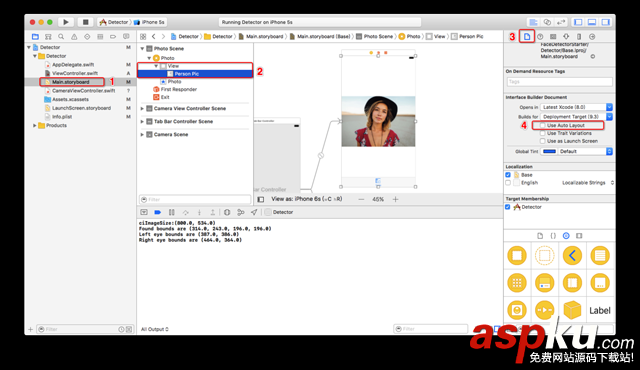
Task: Go forward with the jump bar right arrow
Action: pyautogui.click(x=163, y=37)
